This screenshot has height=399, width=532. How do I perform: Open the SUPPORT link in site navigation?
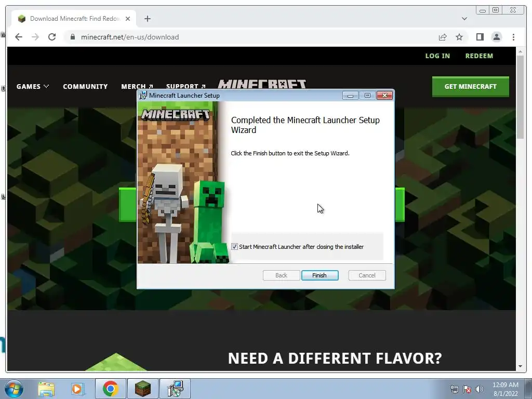[185, 86]
